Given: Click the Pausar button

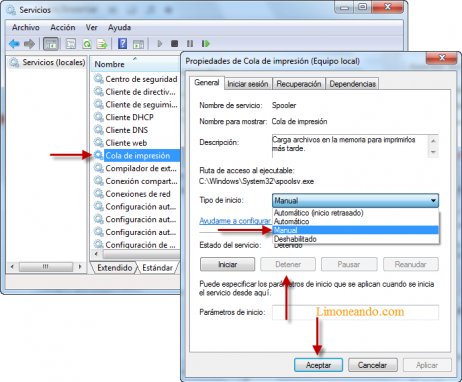Looking at the screenshot, I should pos(349,264).
